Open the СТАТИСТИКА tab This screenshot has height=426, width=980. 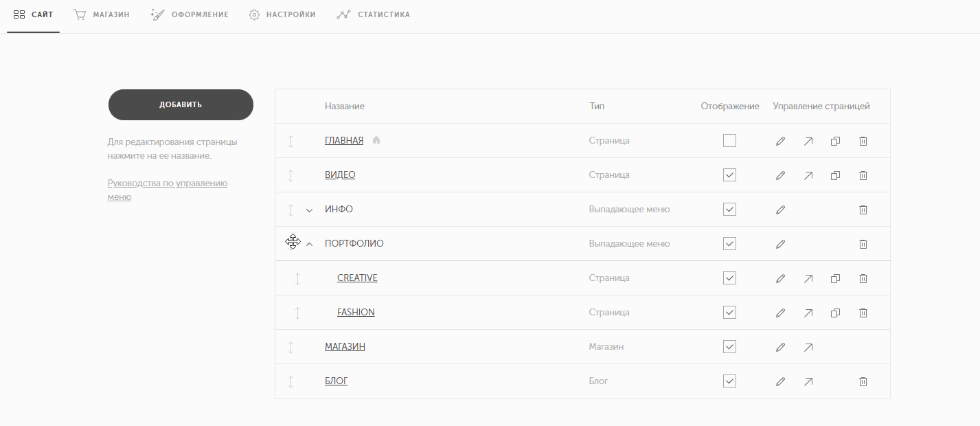point(373,14)
